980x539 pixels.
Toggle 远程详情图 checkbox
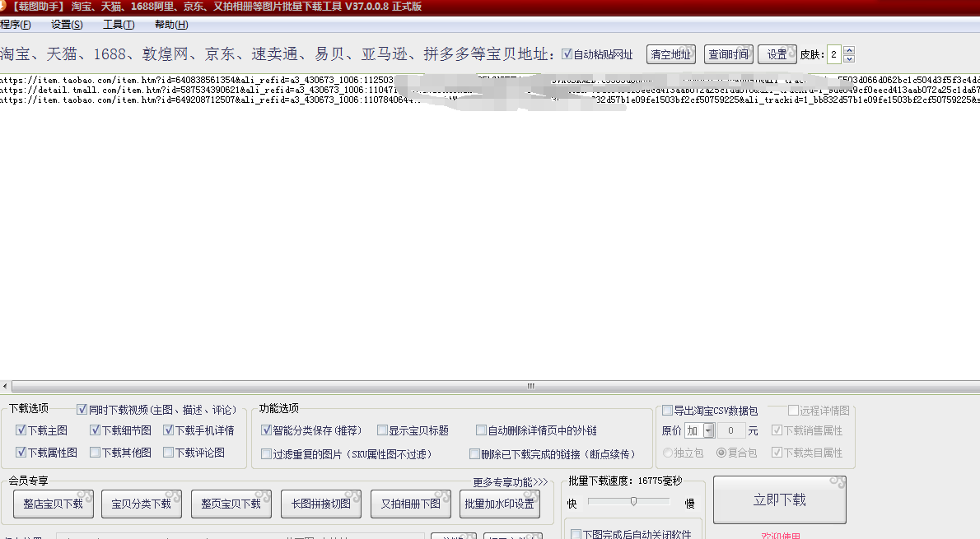coord(794,411)
